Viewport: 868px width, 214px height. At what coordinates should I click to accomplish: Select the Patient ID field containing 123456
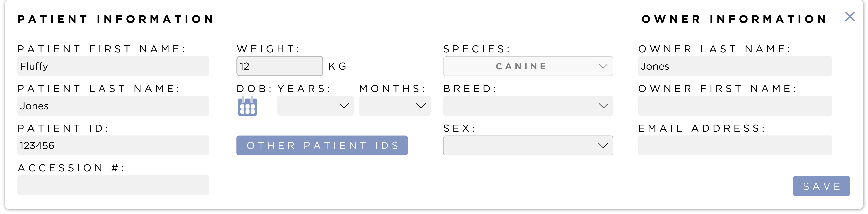tap(114, 145)
